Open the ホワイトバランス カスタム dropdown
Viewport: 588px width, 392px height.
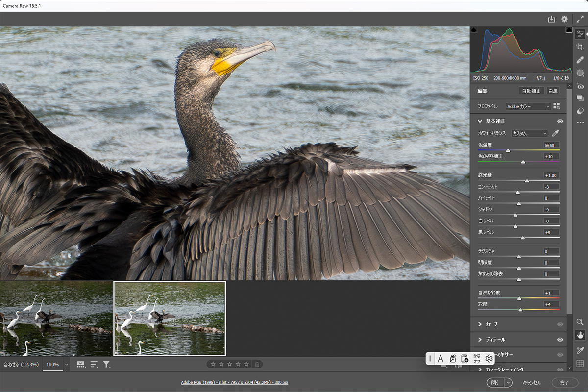point(529,133)
